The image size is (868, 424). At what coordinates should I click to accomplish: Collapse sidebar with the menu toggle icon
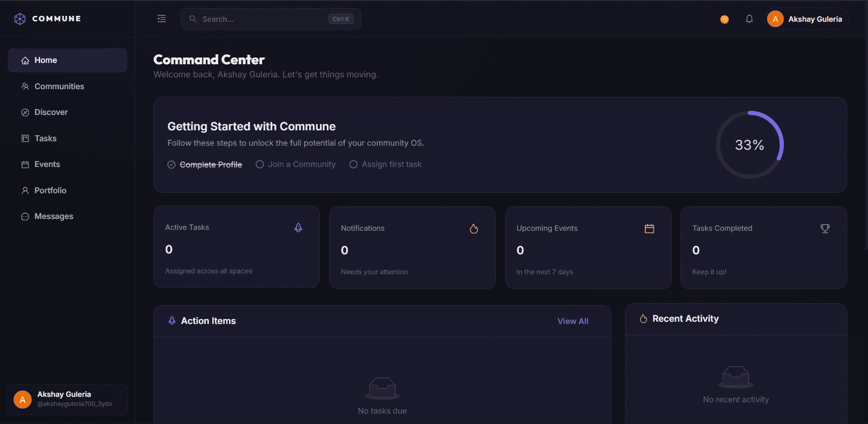coord(162,19)
